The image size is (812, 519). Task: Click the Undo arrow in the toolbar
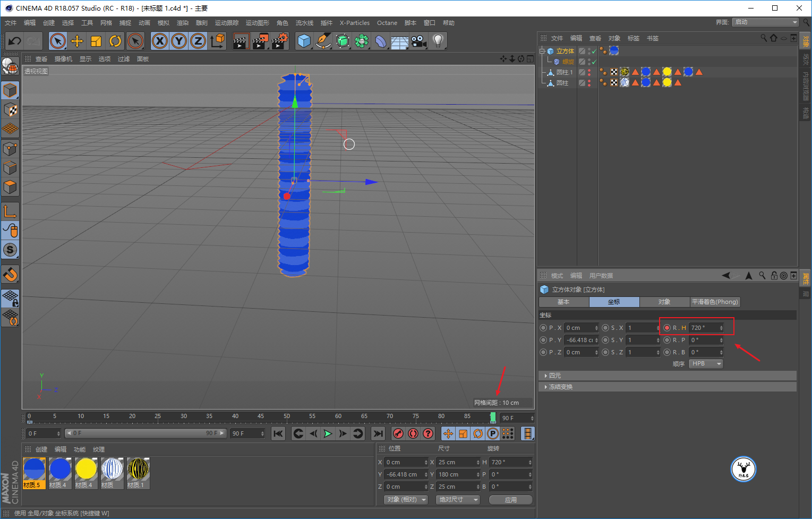[x=14, y=41]
